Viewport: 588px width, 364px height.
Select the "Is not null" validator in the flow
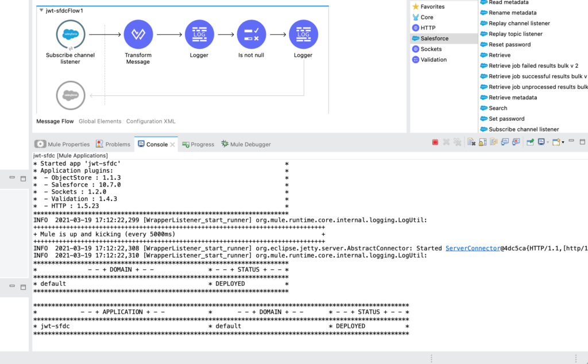click(x=251, y=34)
